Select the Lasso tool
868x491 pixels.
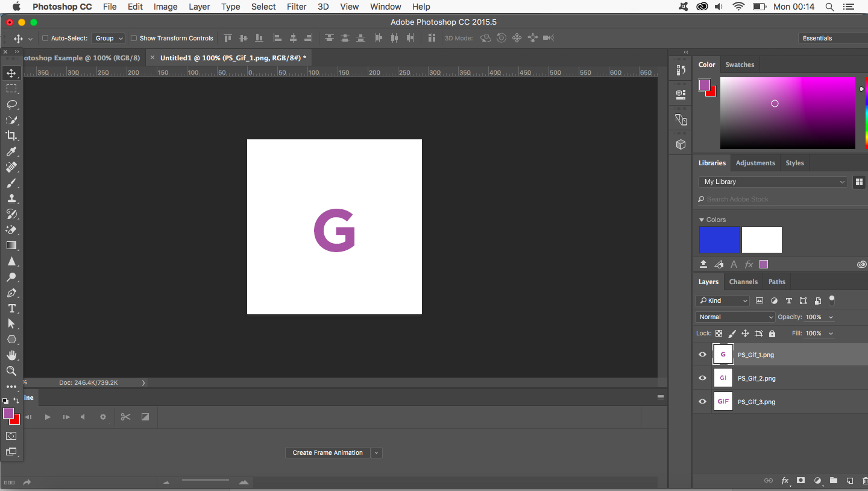click(x=11, y=104)
